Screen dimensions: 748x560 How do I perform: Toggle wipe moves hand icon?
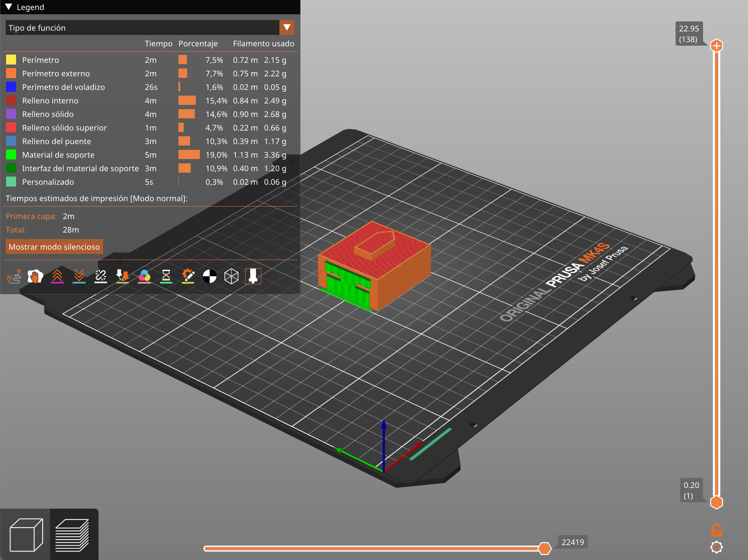click(35, 276)
